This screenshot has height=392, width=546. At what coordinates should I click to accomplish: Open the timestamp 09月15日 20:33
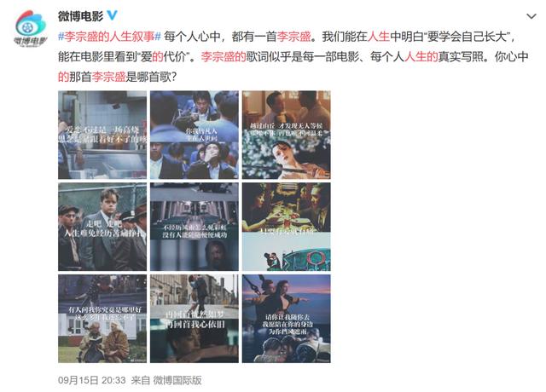click(x=92, y=380)
